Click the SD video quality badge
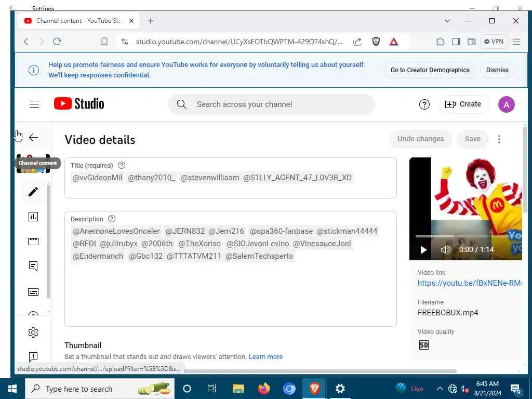The image size is (532, 399). click(424, 345)
